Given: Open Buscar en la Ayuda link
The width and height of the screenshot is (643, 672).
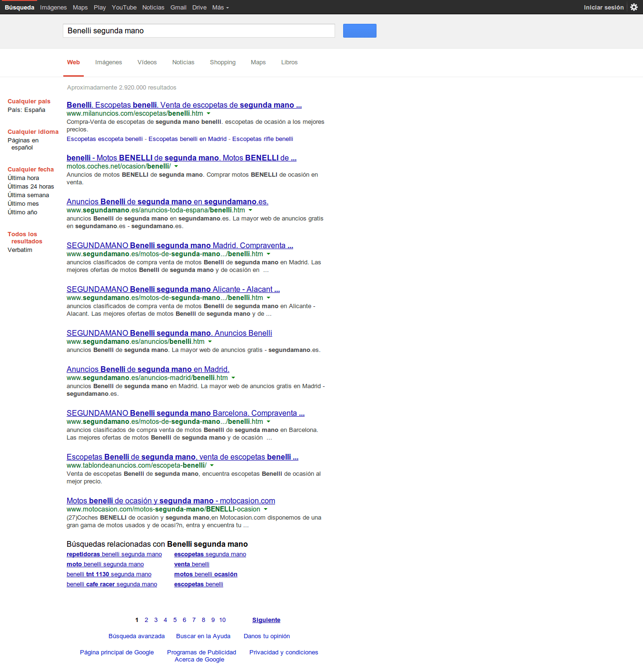Looking at the screenshot, I should point(203,636).
